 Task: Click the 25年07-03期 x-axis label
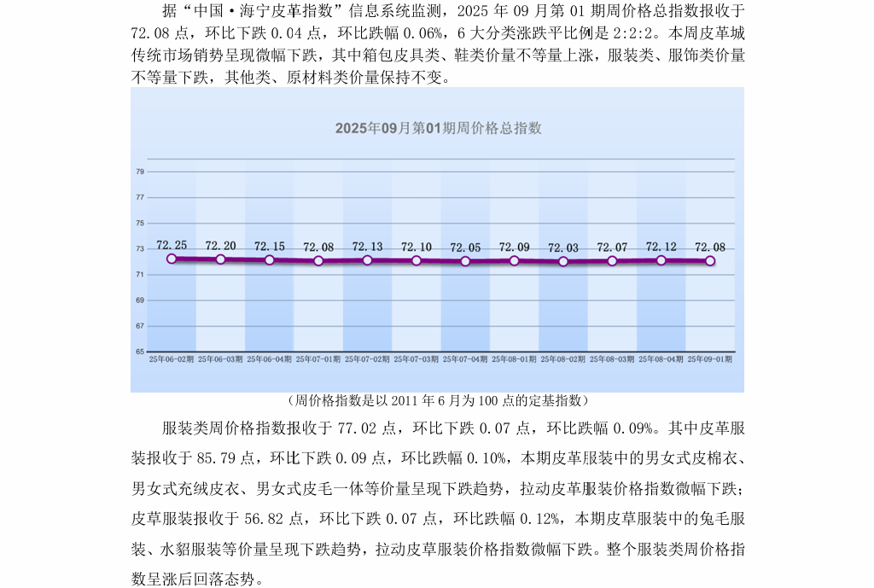417,359
